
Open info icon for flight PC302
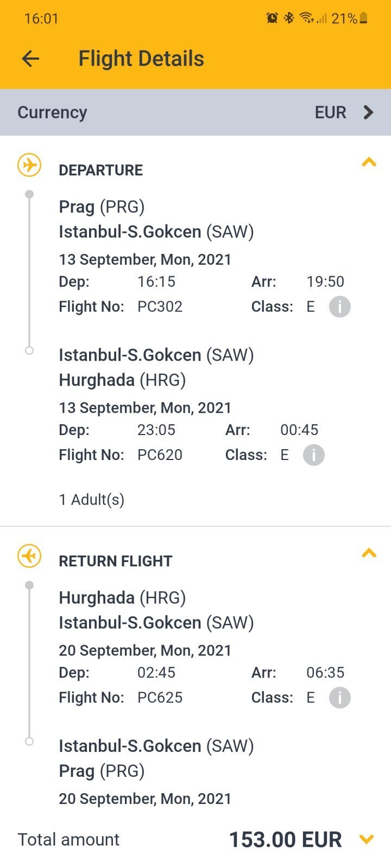pos(340,307)
